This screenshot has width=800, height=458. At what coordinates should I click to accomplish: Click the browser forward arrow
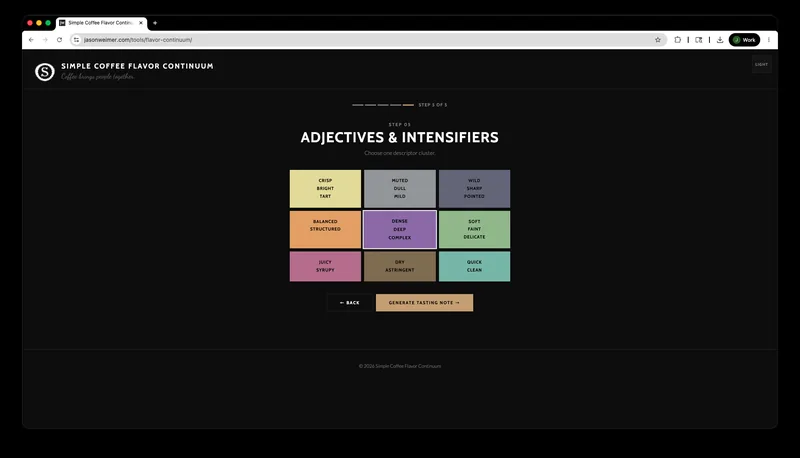[45, 40]
